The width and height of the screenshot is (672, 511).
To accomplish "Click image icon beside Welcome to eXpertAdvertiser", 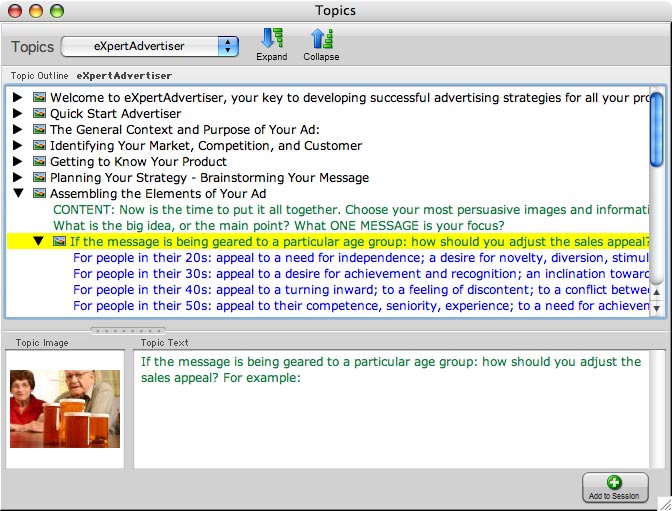I will 39,97.
